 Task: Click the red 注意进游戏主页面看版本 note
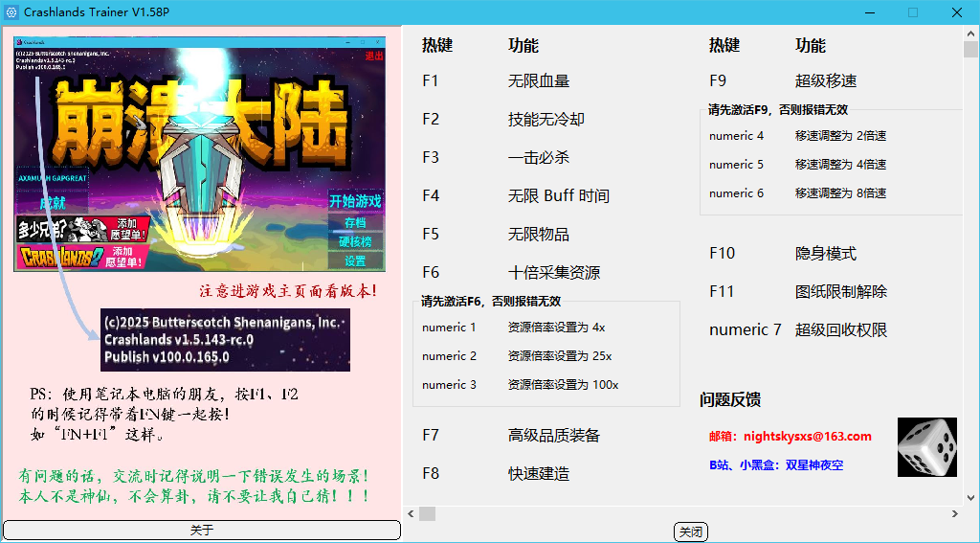point(288,291)
